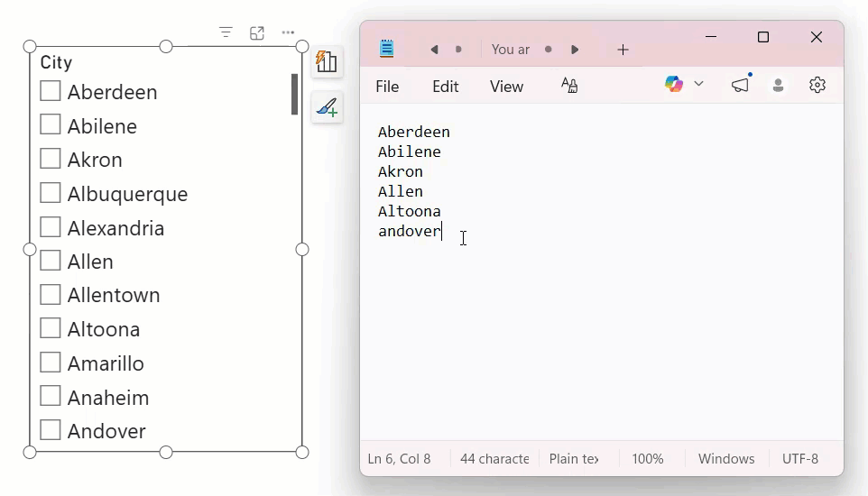Click the word andover in Notepad
Image resolution: width=868 pixels, height=496 pixels.
click(410, 231)
